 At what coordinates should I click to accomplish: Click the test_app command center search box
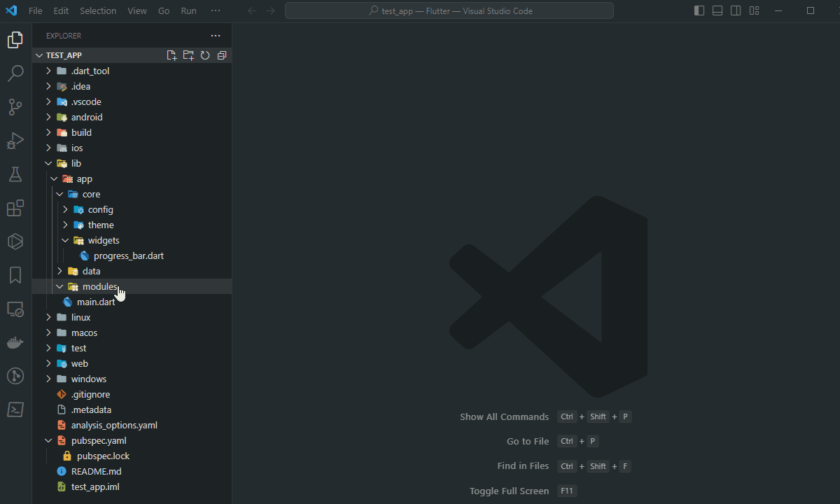point(449,10)
